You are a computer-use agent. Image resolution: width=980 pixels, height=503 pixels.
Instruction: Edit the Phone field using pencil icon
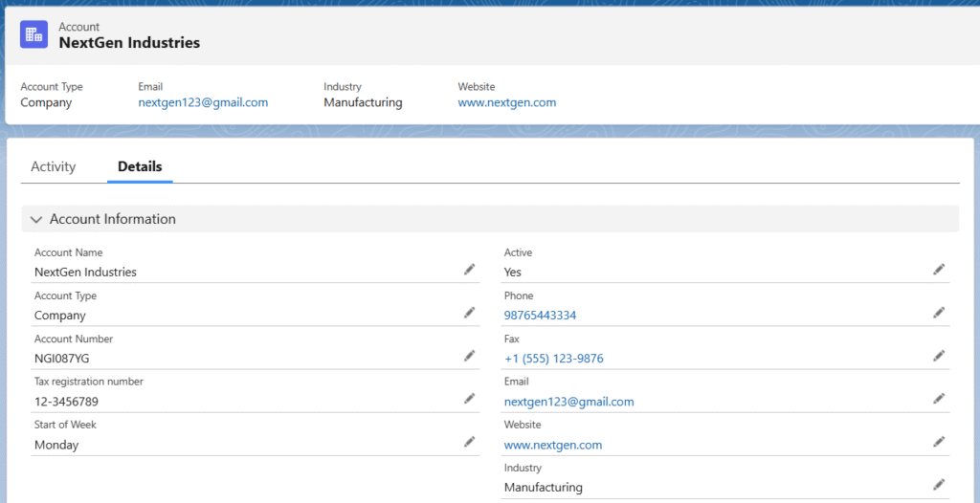click(939, 313)
